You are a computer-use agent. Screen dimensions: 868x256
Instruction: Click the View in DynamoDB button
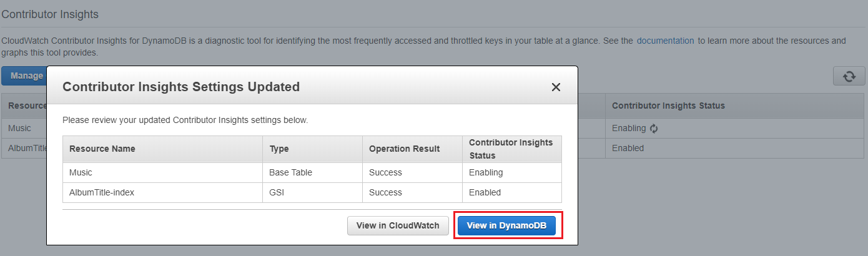tap(506, 225)
